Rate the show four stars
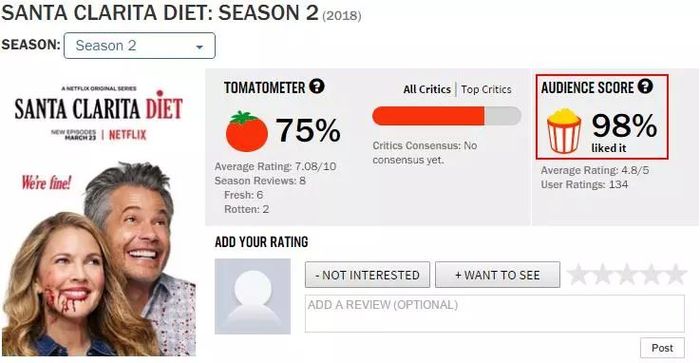Viewport: 700px width, 363px height. click(x=651, y=274)
